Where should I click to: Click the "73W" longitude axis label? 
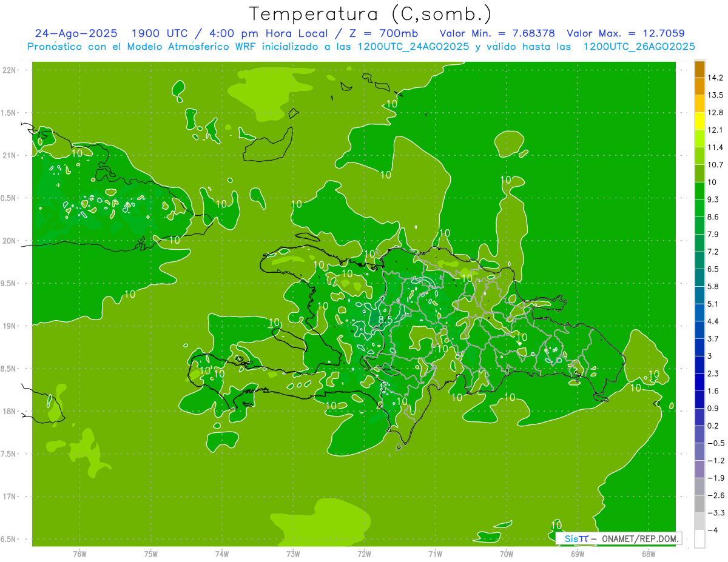coord(293,554)
